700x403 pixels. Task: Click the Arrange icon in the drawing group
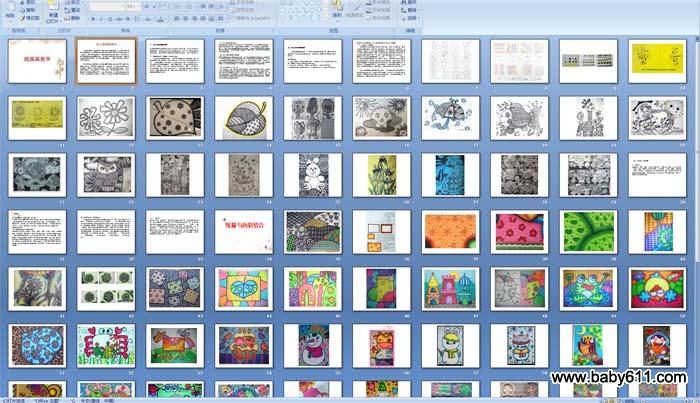pos(337,5)
